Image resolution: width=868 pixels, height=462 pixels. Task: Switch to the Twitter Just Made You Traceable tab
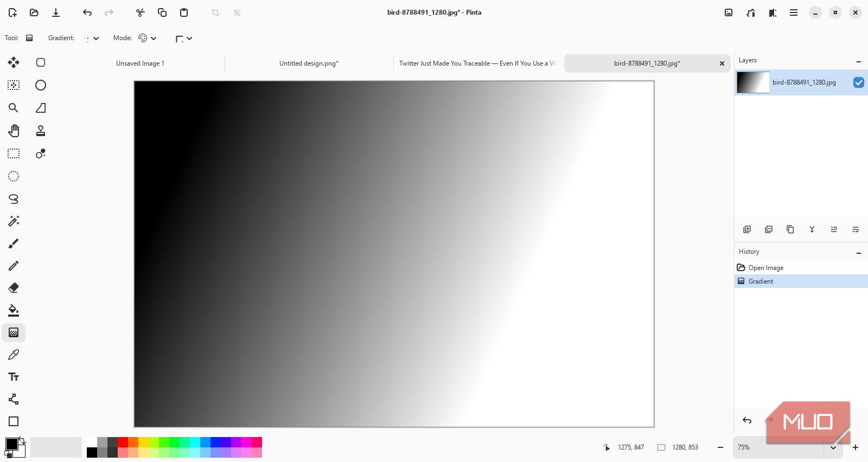click(x=477, y=63)
